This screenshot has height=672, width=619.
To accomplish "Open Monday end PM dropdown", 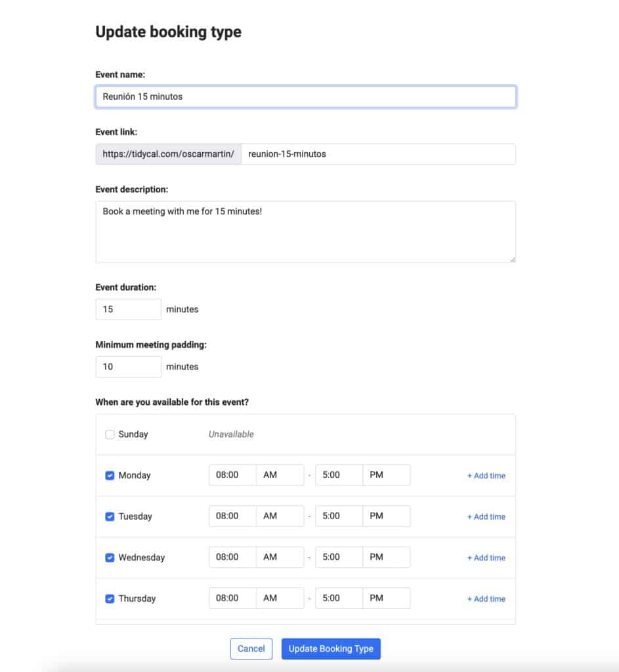I will (387, 475).
